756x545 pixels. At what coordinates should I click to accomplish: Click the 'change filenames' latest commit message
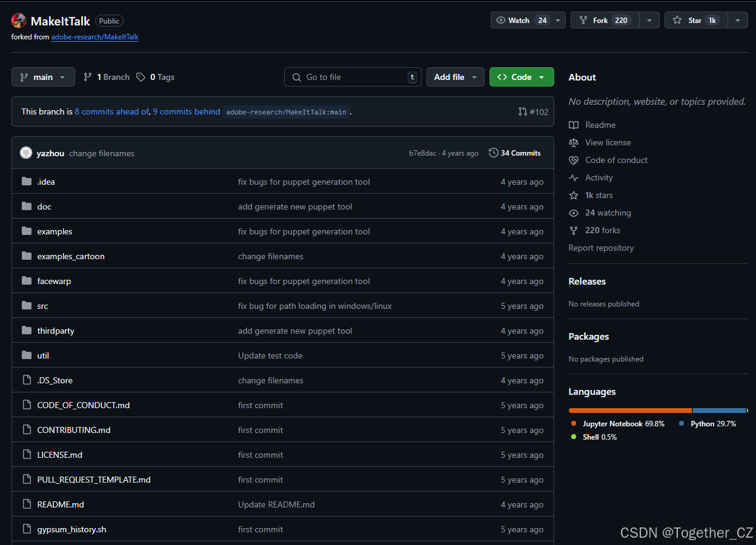point(102,153)
